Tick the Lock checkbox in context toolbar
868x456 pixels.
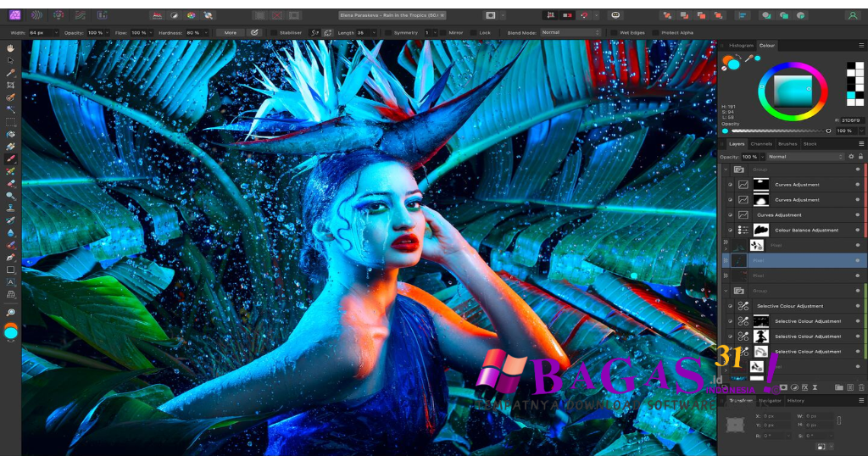473,33
